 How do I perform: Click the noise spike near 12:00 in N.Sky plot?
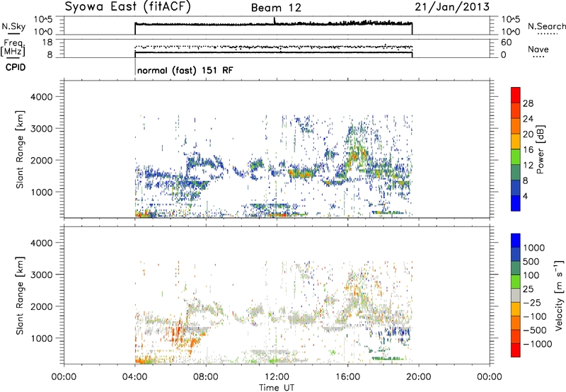pyautogui.click(x=274, y=21)
